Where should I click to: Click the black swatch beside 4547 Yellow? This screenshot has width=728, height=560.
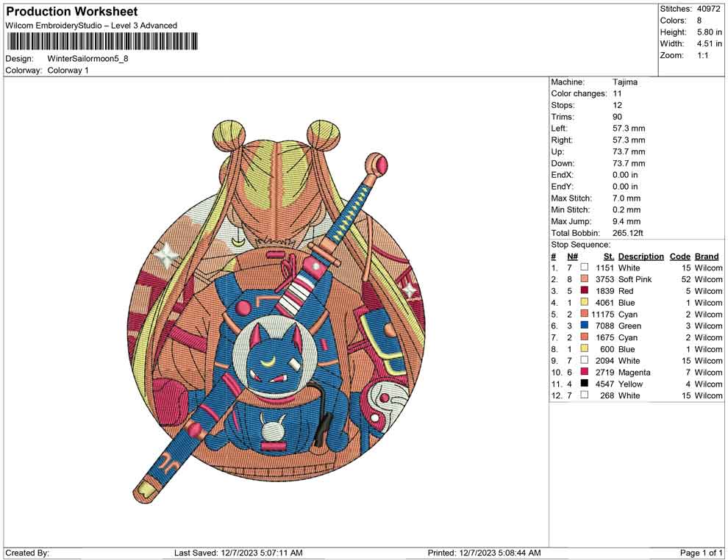(x=585, y=383)
